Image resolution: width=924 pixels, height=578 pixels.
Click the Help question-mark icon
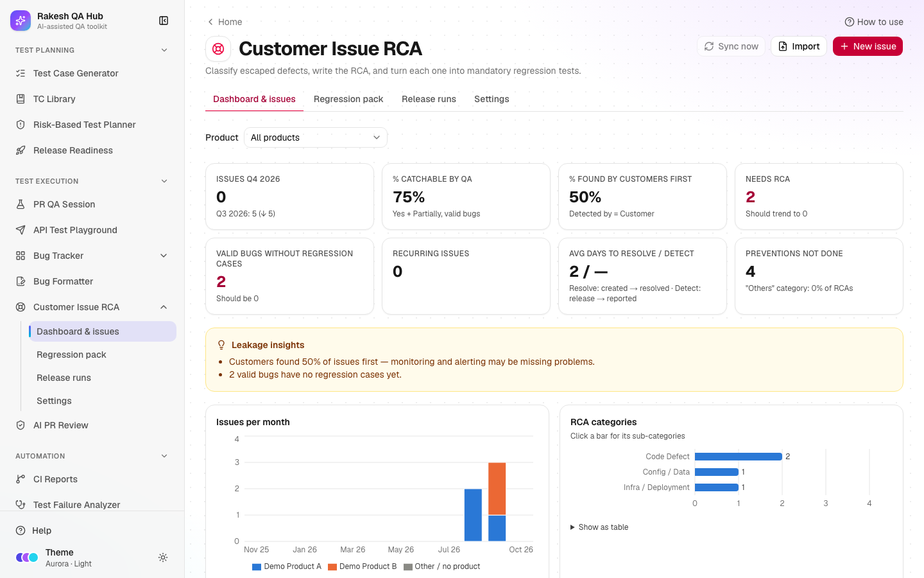tap(21, 530)
